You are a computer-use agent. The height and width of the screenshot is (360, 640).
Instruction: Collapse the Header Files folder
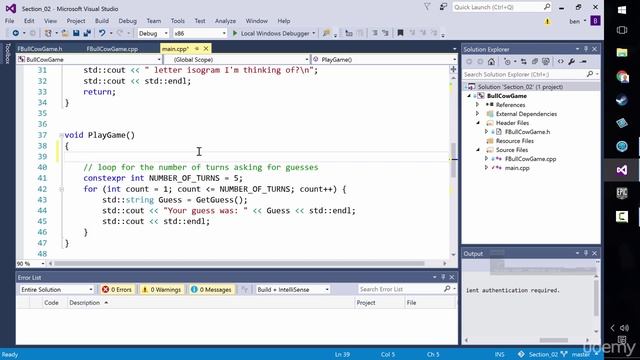(x=478, y=122)
